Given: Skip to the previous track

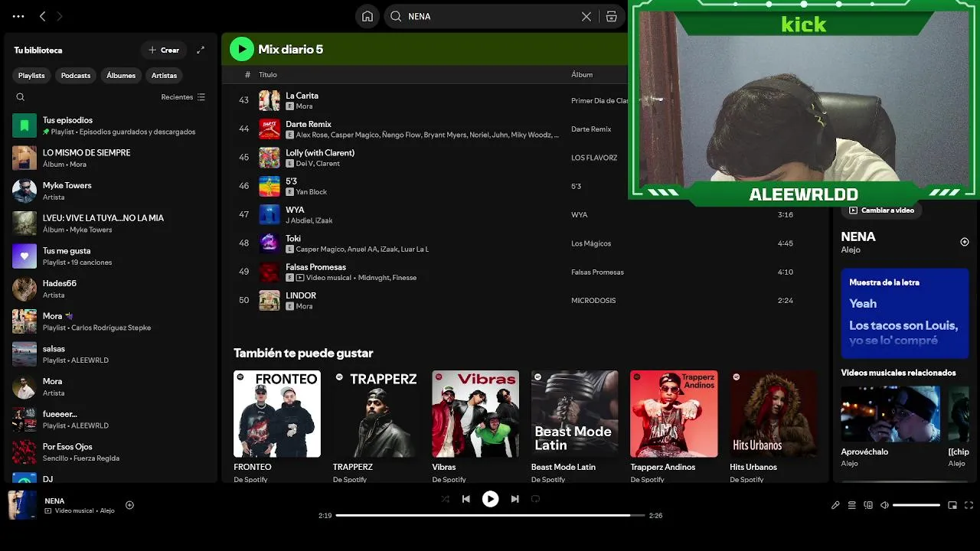Looking at the screenshot, I should tap(466, 499).
